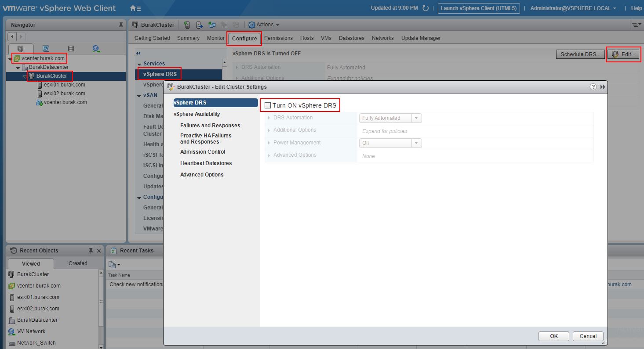Click the refresh icon beside Updated at 9:00 PM
The width and height of the screenshot is (644, 349).
(x=425, y=8)
